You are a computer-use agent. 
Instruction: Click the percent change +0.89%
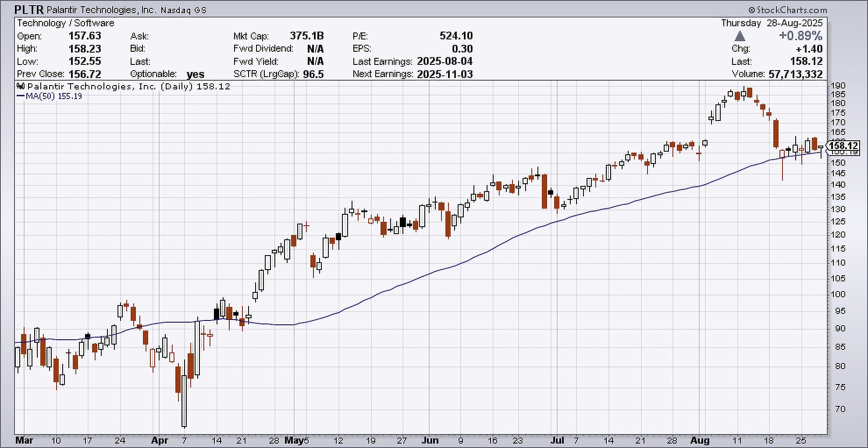(x=800, y=36)
